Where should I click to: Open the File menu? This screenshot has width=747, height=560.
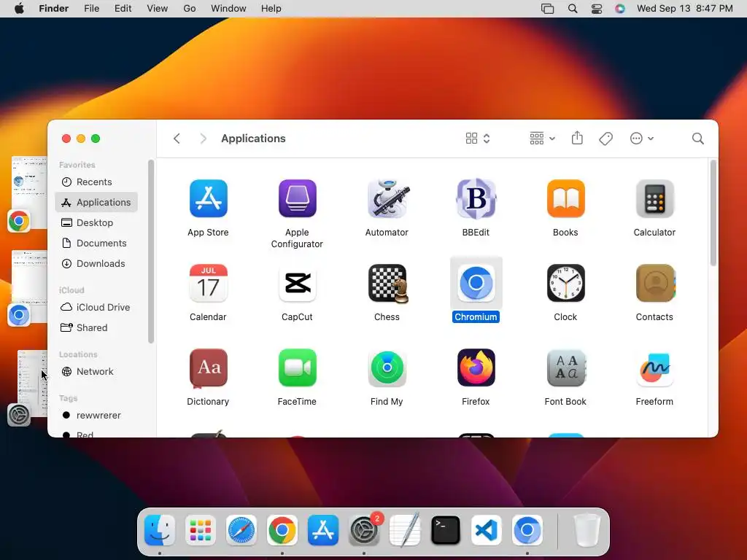(91, 9)
